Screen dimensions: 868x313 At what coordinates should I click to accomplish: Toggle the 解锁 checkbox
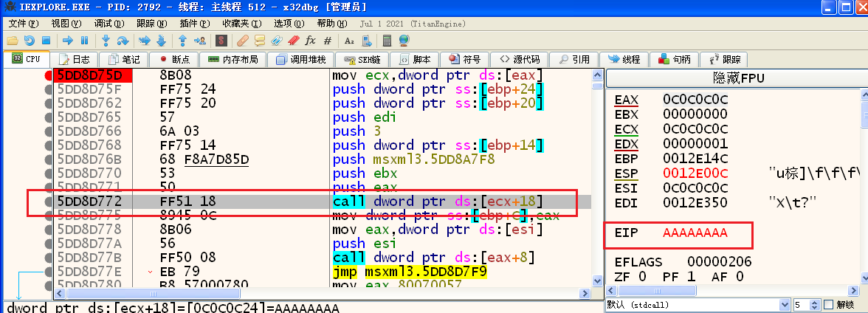coord(829,305)
